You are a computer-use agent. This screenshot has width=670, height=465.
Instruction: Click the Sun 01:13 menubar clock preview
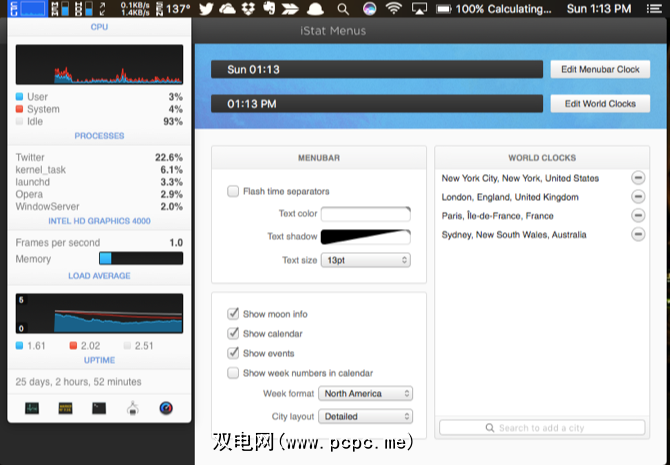[377, 69]
